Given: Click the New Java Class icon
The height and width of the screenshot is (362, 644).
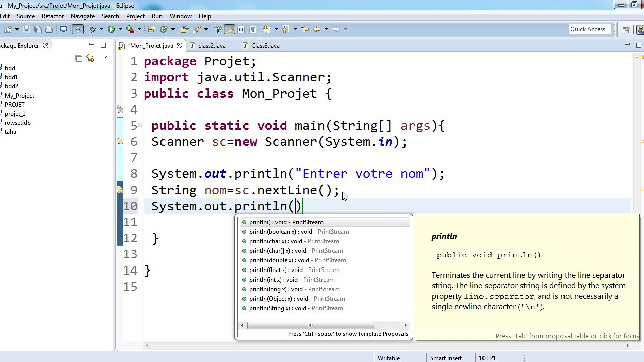Looking at the screenshot, I should point(164,29).
